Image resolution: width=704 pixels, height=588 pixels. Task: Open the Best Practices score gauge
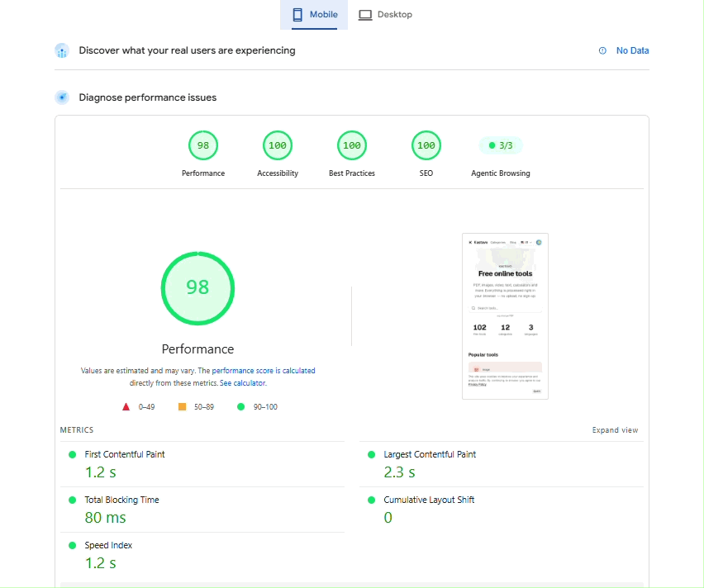click(x=352, y=145)
